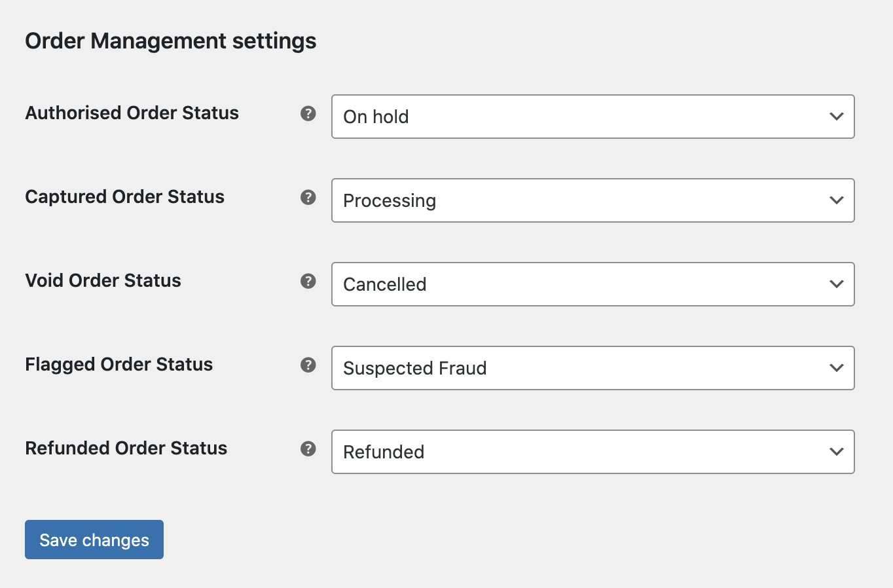Open tooltip icon for Void Order Status
Screen dimensions: 893x588
click(308, 281)
